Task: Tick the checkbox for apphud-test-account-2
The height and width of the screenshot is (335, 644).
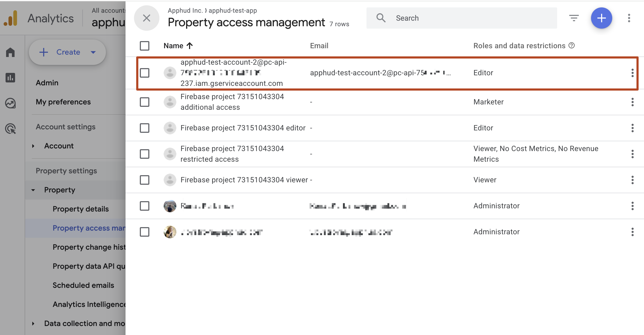Action: [145, 73]
